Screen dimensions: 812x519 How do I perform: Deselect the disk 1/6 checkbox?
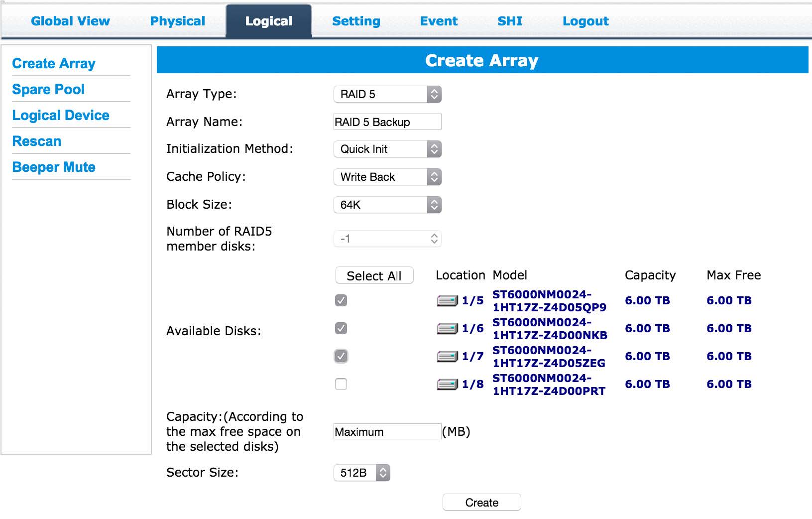tap(341, 328)
